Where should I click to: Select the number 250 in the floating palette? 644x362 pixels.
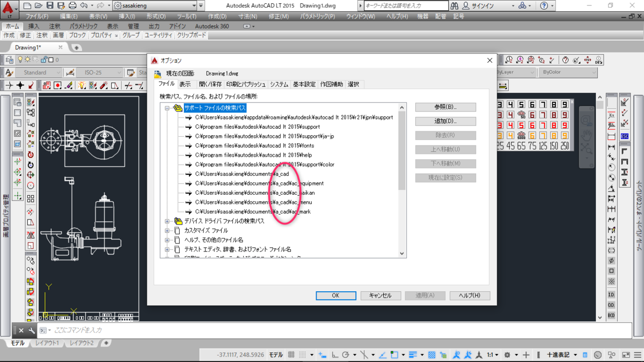click(563, 146)
